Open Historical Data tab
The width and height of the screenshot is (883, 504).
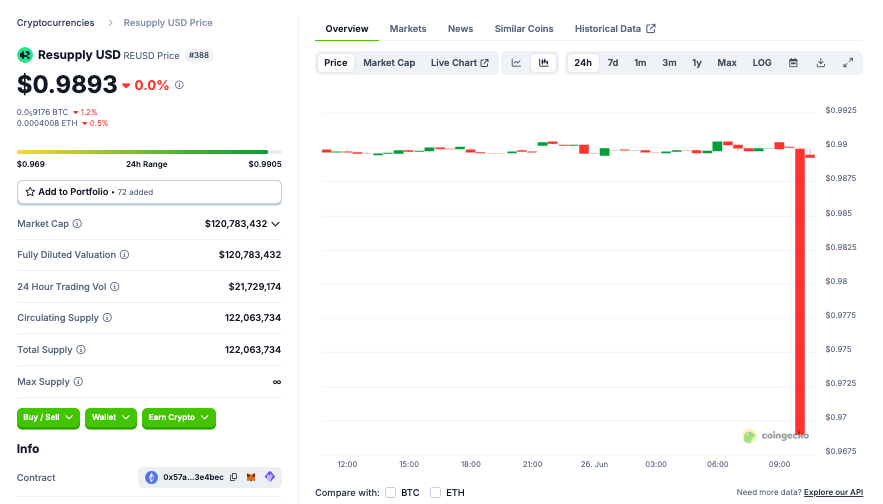[x=615, y=29]
